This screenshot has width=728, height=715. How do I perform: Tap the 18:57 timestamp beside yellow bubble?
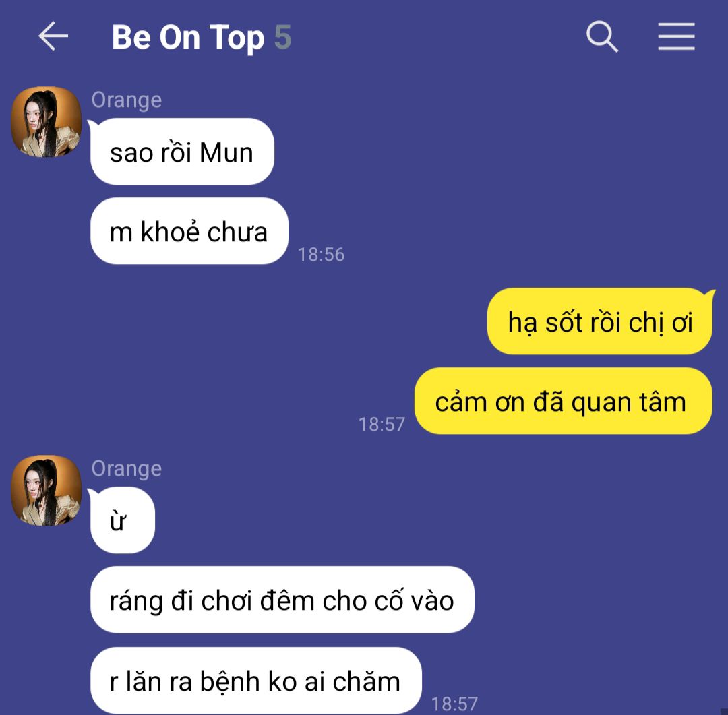[382, 425]
